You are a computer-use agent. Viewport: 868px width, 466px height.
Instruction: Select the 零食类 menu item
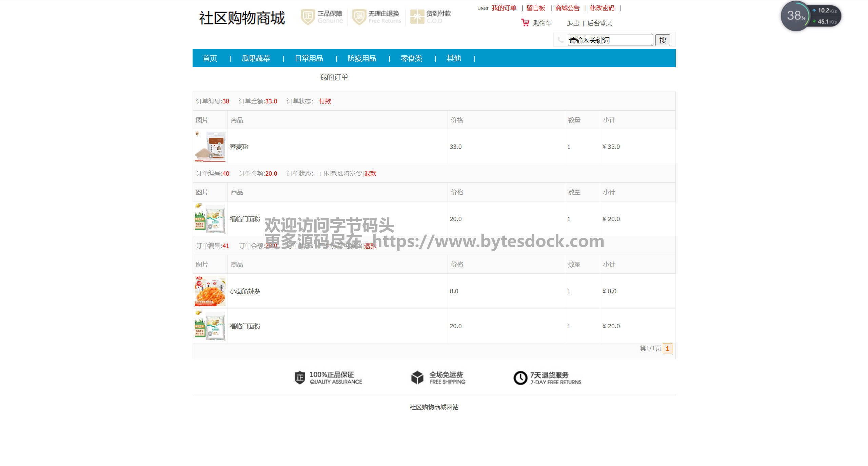(x=411, y=58)
